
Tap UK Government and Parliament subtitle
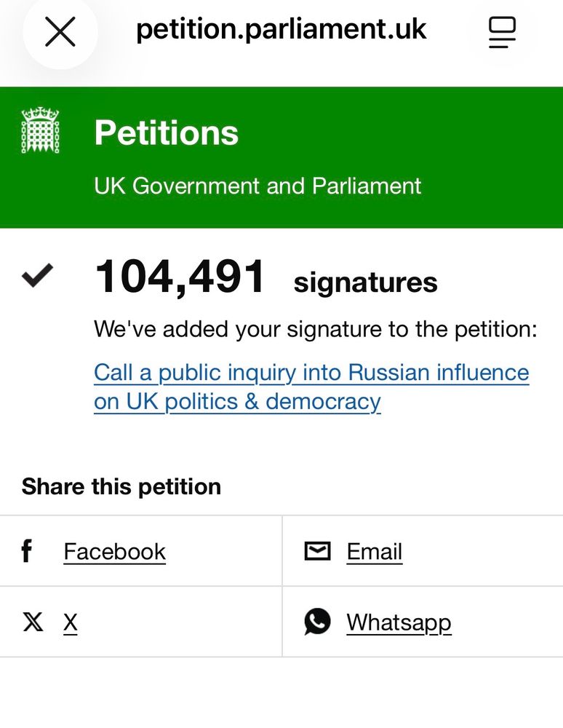(x=257, y=186)
